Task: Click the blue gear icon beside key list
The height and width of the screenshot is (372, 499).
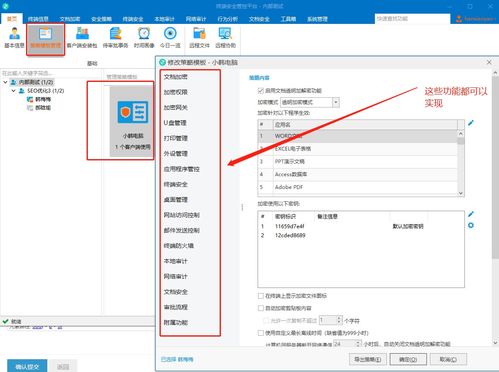Action: tap(471, 226)
